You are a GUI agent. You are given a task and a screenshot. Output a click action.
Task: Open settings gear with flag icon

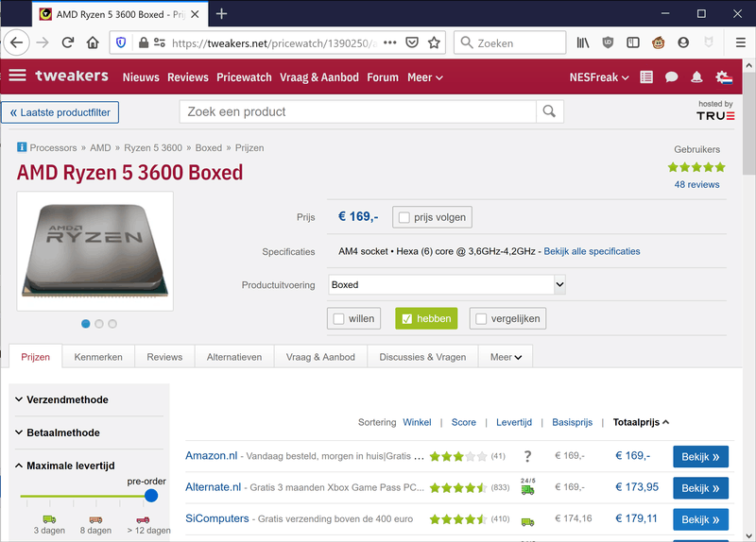pyautogui.click(x=724, y=77)
